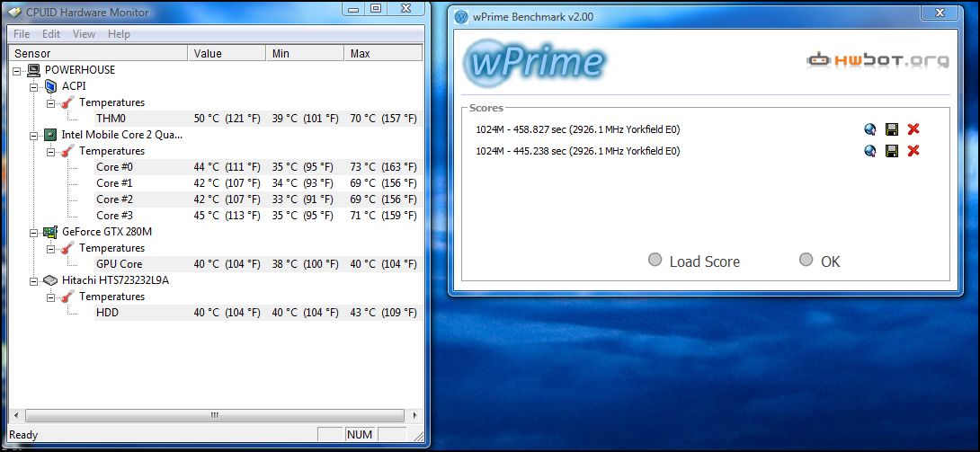Collapse the ACPI tree node
The image size is (980, 452).
pyautogui.click(x=34, y=87)
